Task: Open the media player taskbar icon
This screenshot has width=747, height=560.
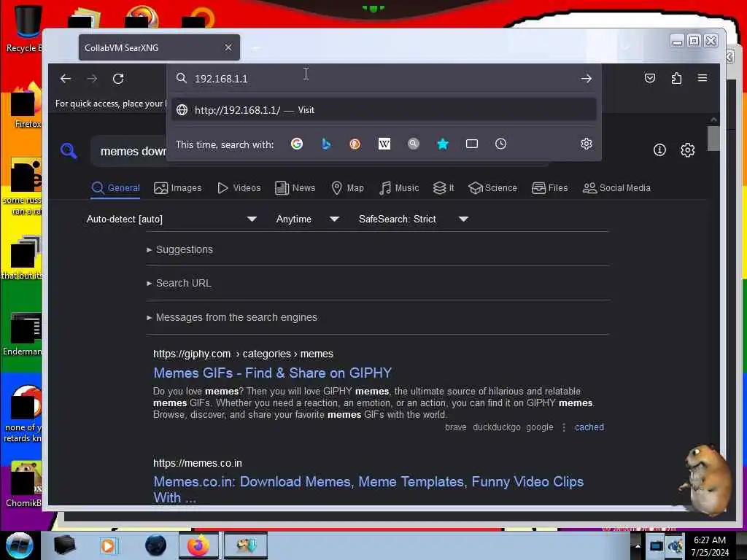Action: coord(108,545)
